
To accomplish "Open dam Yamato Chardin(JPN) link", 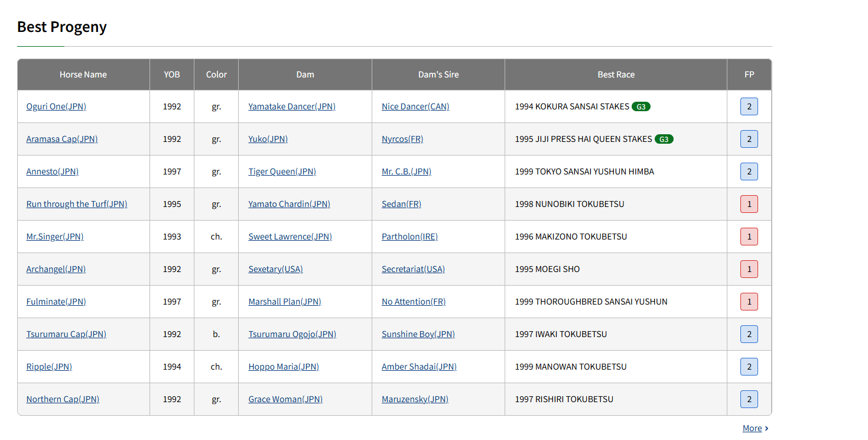I will 289,204.
